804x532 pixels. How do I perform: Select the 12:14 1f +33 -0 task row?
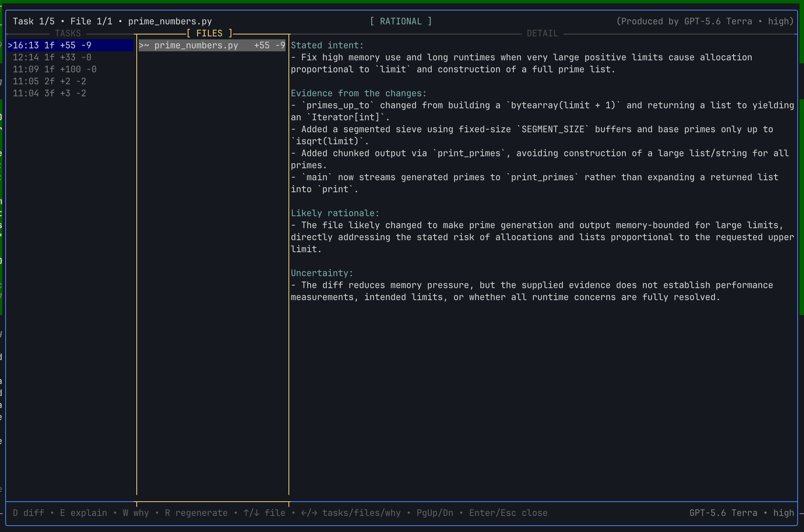tap(70, 57)
